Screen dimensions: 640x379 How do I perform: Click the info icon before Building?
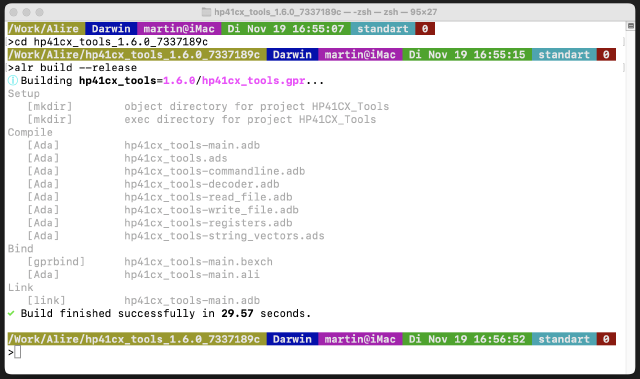point(13,81)
